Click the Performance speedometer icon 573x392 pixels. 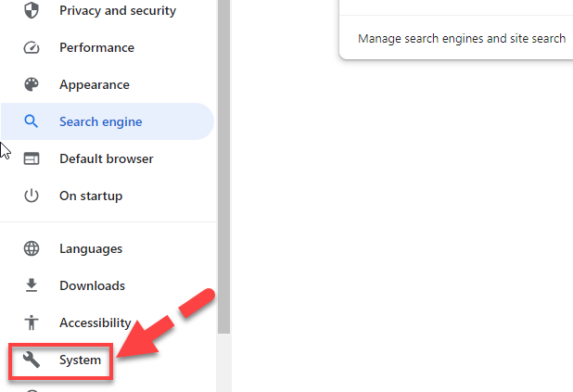pyautogui.click(x=32, y=47)
